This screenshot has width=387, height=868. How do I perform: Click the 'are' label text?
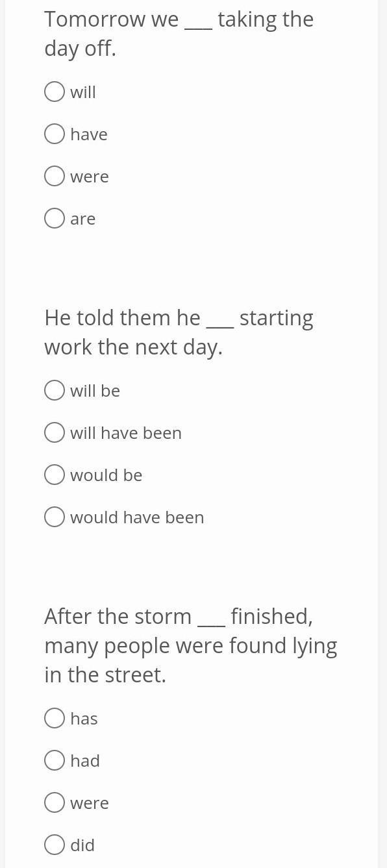tap(83, 219)
